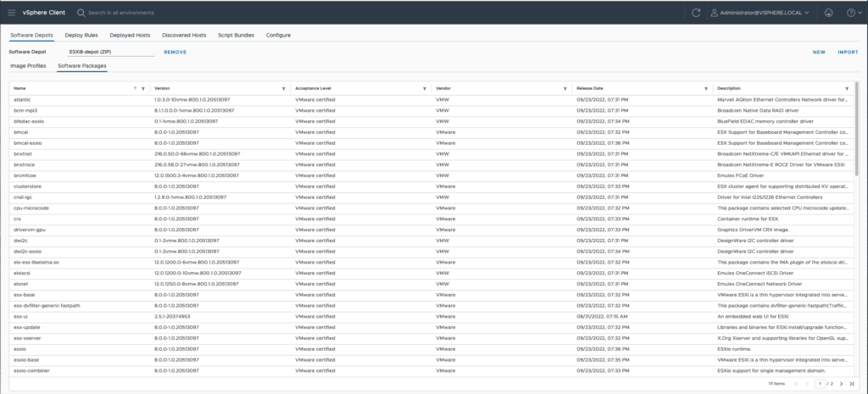
Task: Filter by Acceptance Level column
Action: pyautogui.click(x=424, y=88)
